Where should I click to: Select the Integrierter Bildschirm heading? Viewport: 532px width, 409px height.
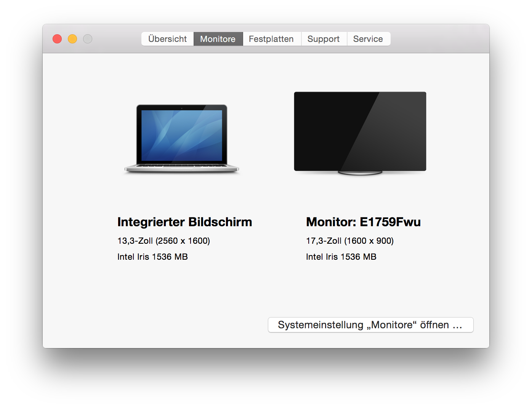pos(184,222)
